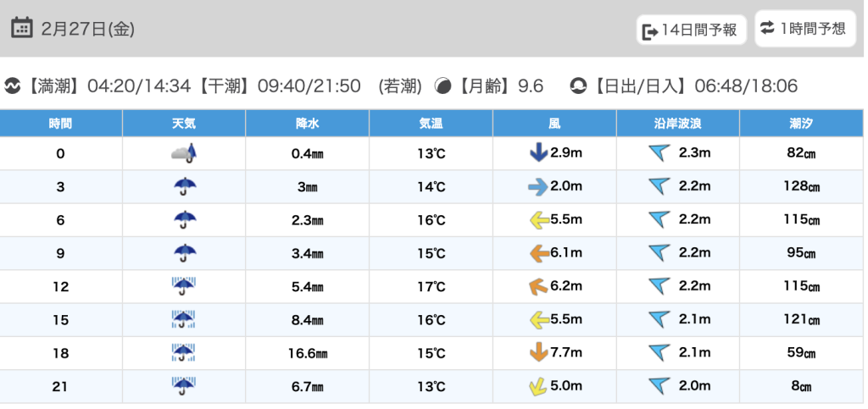Click the cloudy-rain weather icon at hour 0
The image size is (868, 409).
click(x=184, y=153)
